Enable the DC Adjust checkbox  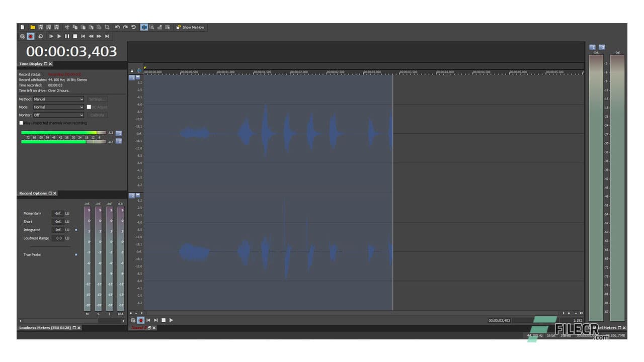click(89, 107)
